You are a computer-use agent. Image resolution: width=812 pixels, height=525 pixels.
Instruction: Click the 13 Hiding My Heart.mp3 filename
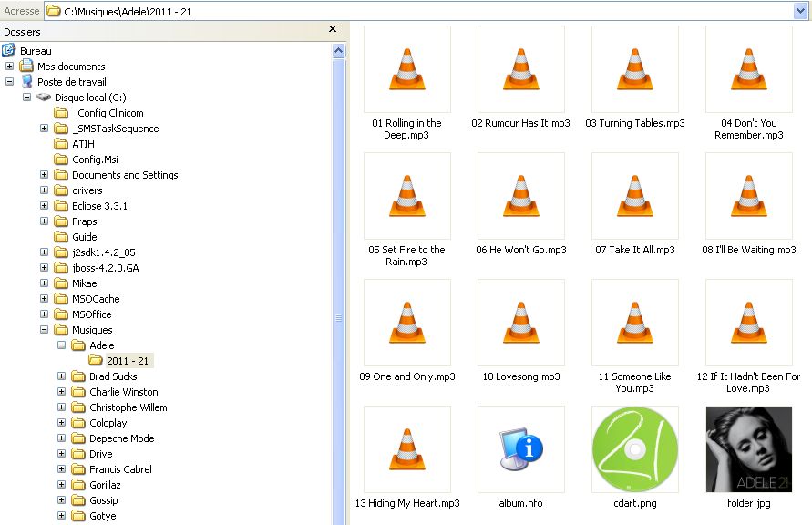407,503
